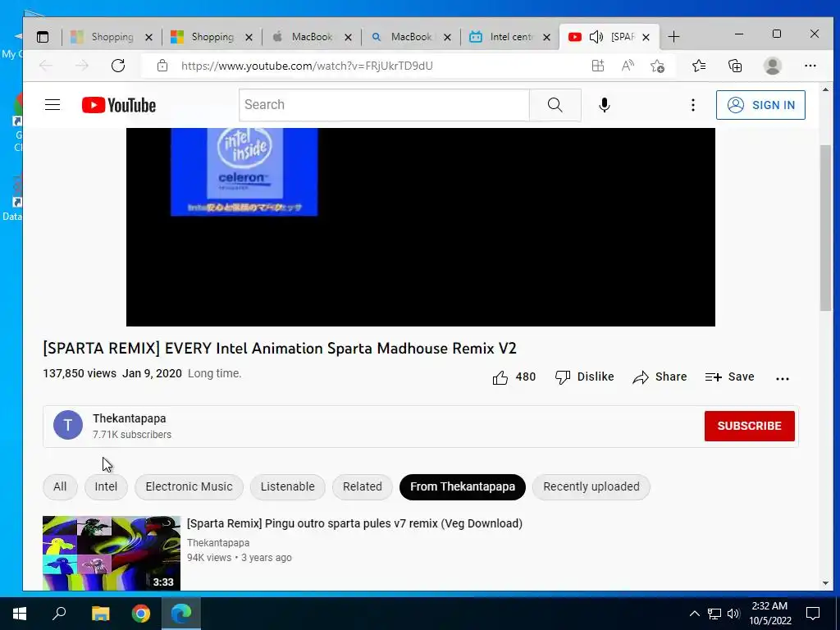The width and height of the screenshot is (840, 630).
Task: Expand the video description text
Action: pyautogui.click(x=214, y=373)
